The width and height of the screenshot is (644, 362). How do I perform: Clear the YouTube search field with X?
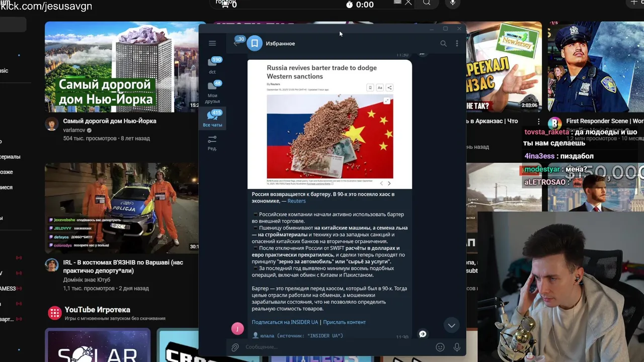tap(408, 3)
